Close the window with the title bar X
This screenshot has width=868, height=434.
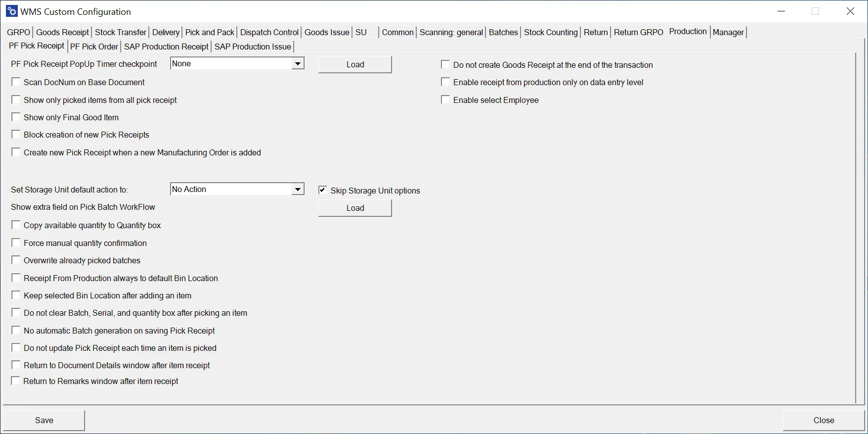point(850,11)
